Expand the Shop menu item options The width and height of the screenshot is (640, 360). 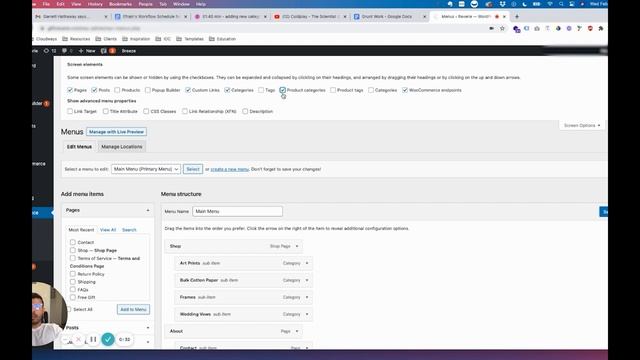(297, 246)
